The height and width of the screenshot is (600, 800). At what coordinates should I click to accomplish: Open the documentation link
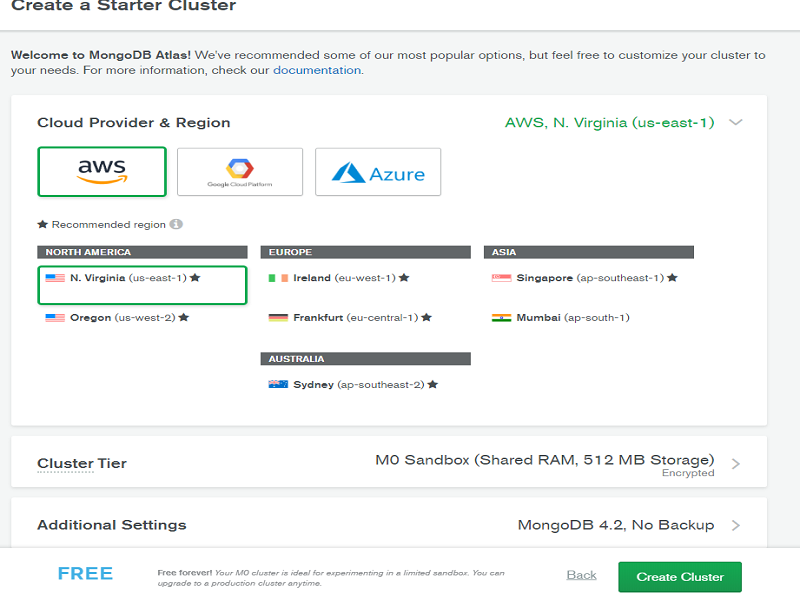317,70
